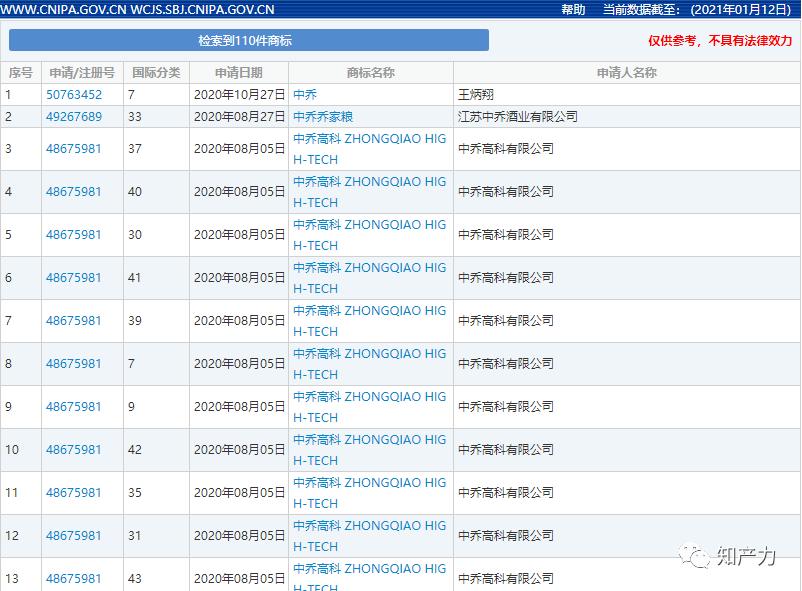Open 中乔高科 ZHONGQIAO HIGH-TECH in row 11
This screenshot has height=591, width=802.
pyautogui.click(x=369, y=493)
